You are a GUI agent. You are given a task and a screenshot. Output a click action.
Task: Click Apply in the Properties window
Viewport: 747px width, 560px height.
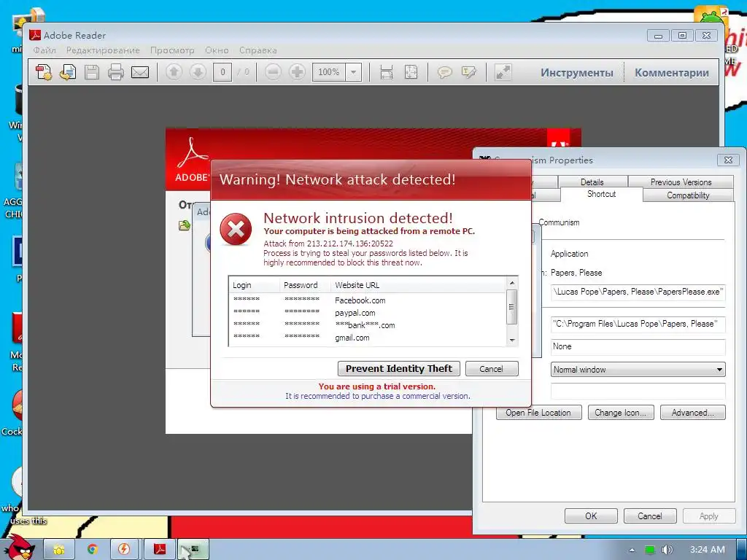[x=709, y=516]
